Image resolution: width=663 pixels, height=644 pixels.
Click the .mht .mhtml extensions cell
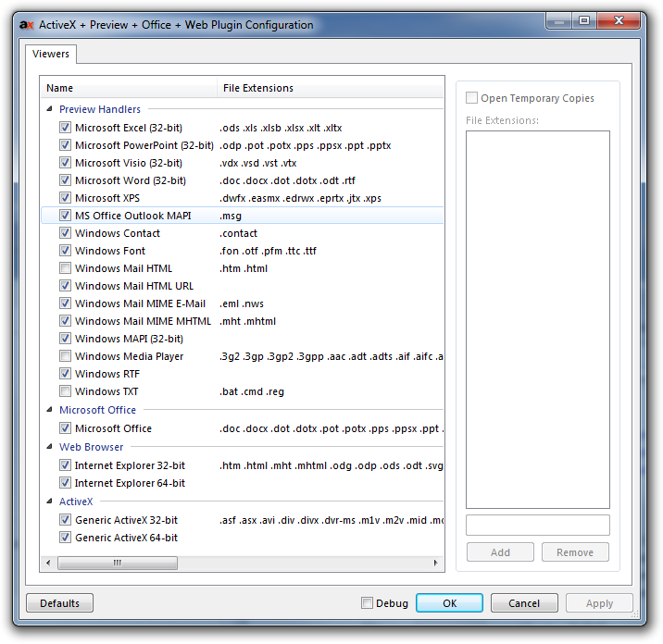248,321
